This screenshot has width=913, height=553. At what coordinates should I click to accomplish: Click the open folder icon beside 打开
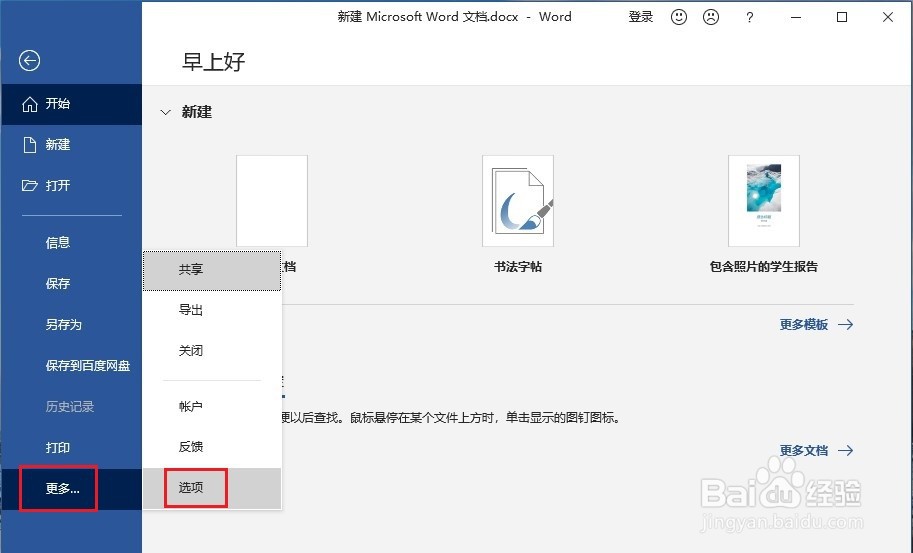tap(30, 186)
